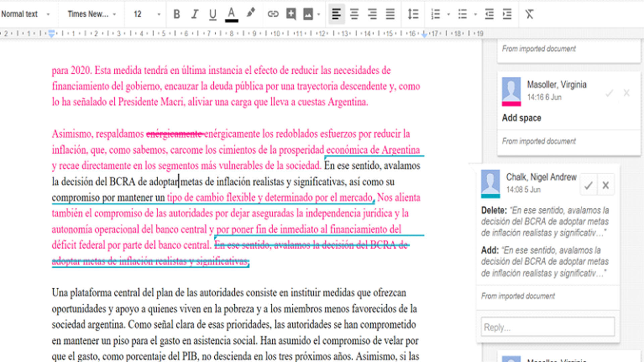The width and height of the screenshot is (644, 362).
Task: Open highlight color pen tool
Action: pyautogui.click(x=250, y=13)
